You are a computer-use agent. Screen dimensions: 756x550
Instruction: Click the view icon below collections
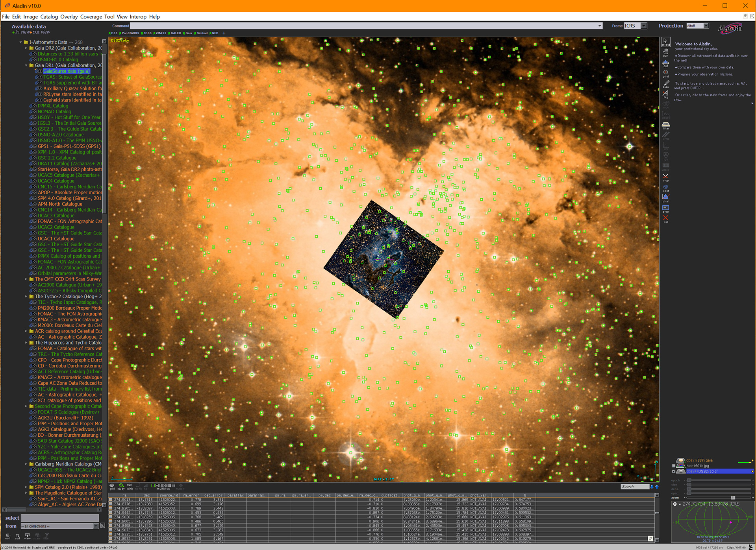tap(27, 536)
